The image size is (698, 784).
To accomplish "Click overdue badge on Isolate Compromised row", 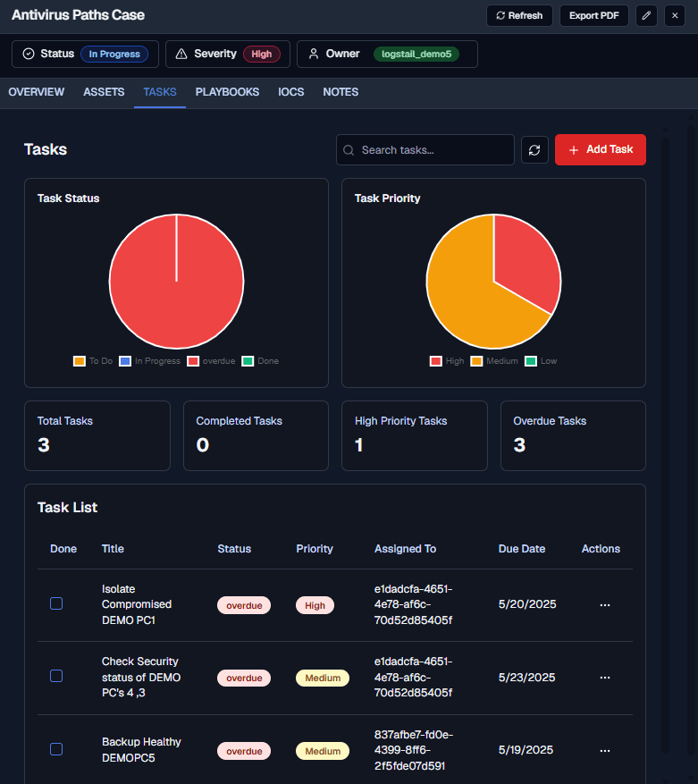I will (244, 605).
